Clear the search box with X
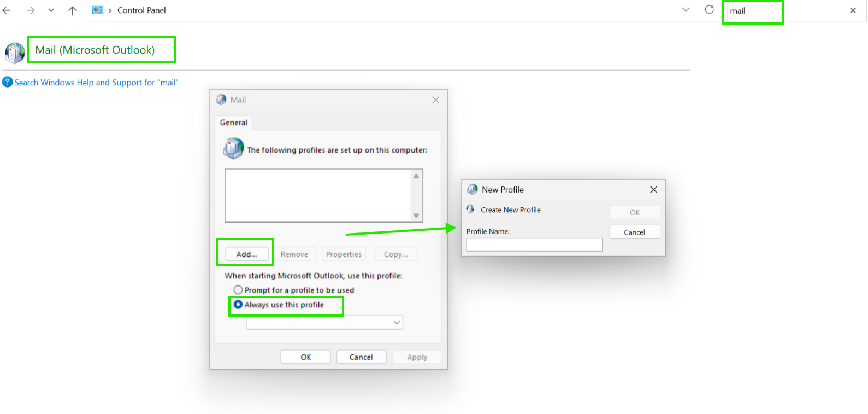Viewport: 868px width, 414px height. 853,10
